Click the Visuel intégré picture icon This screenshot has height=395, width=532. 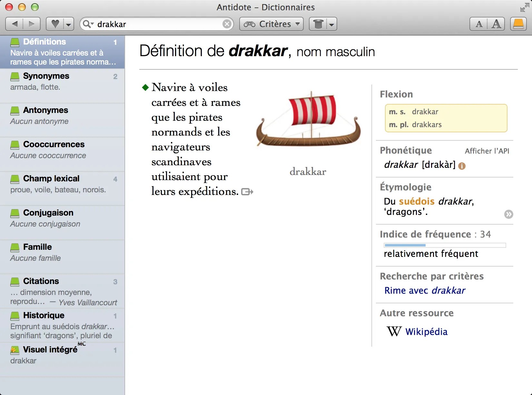click(x=15, y=350)
